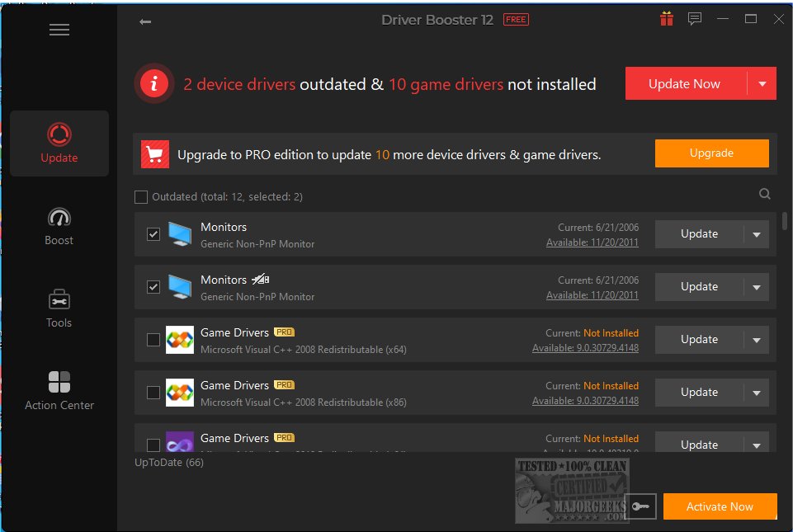Click Update on the bottom Game Drivers row
Image resolution: width=793 pixels, height=532 pixels.
[x=699, y=444]
